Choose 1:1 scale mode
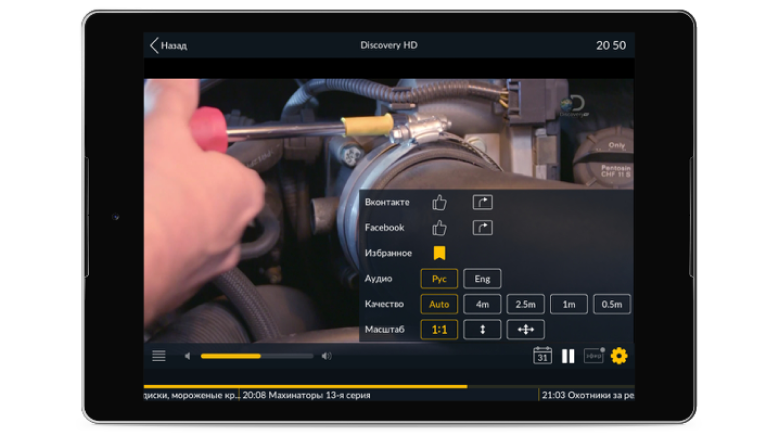This screenshot has height=438, width=778. (x=439, y=329)
